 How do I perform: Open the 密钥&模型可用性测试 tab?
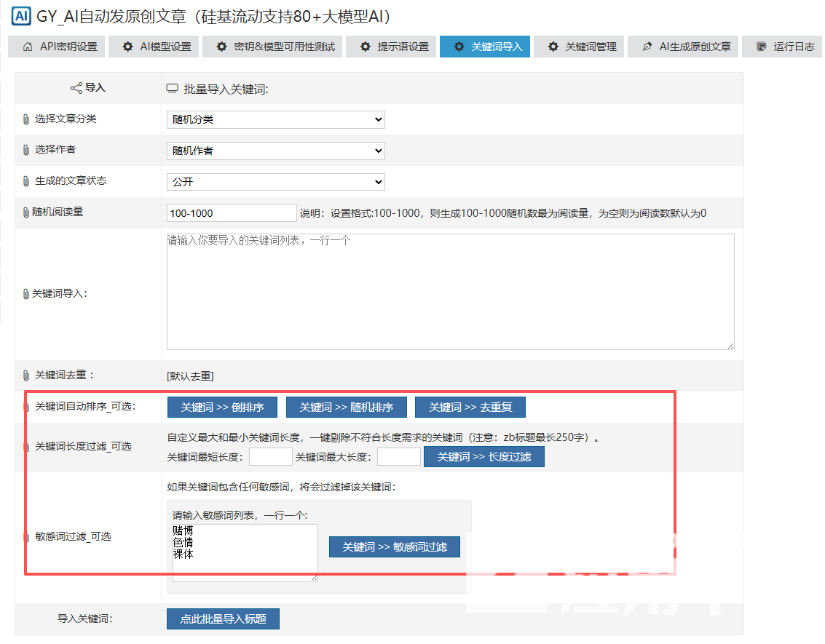coord(275,47)
